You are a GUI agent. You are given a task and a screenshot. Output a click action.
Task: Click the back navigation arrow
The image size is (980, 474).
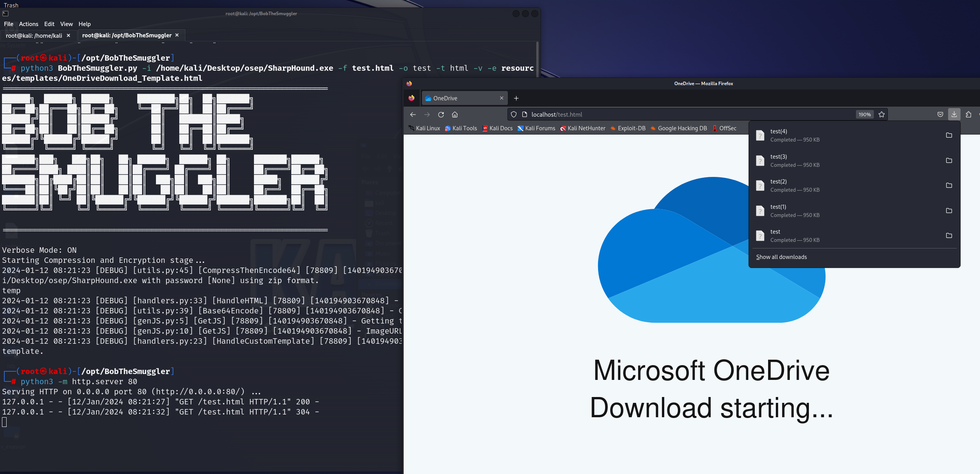pyautogui.click(x=413, y=115)
